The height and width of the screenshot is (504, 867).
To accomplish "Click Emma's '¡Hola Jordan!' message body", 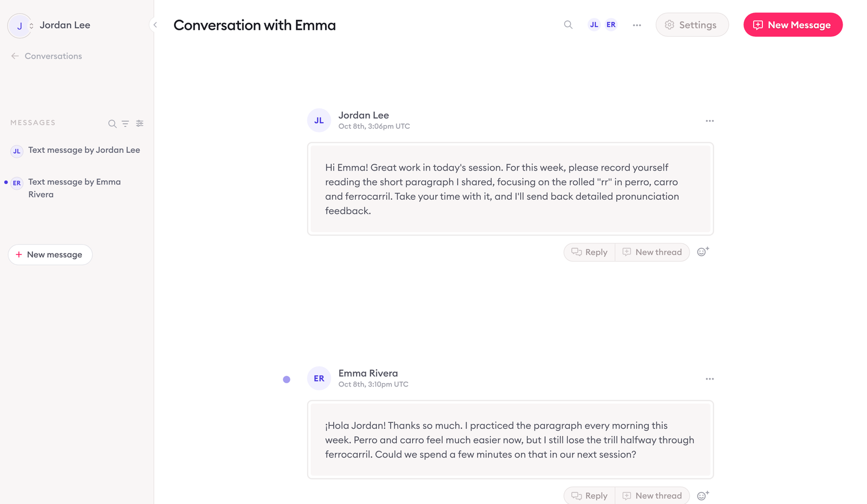I will (510, 440).
